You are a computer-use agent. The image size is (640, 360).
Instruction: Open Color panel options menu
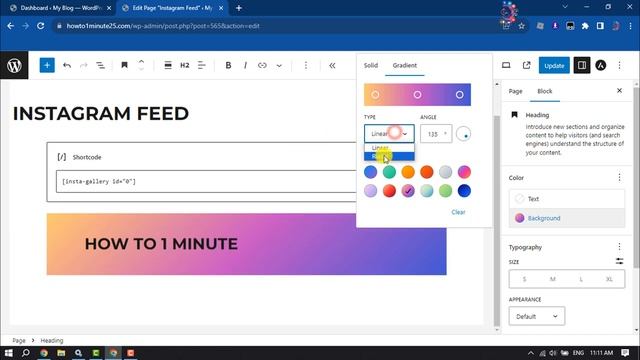coord(619,178)
